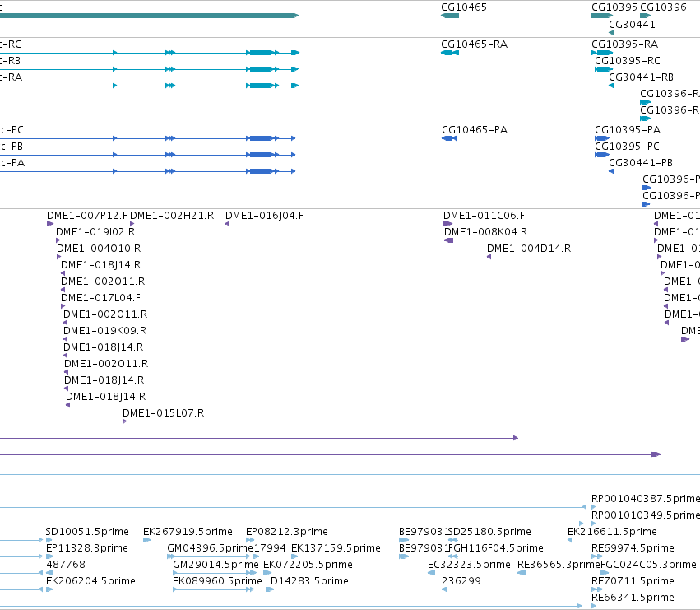Select EST FGH116F04.5prime
Viewport: 700px width, 610px height.
click(495, 548)
